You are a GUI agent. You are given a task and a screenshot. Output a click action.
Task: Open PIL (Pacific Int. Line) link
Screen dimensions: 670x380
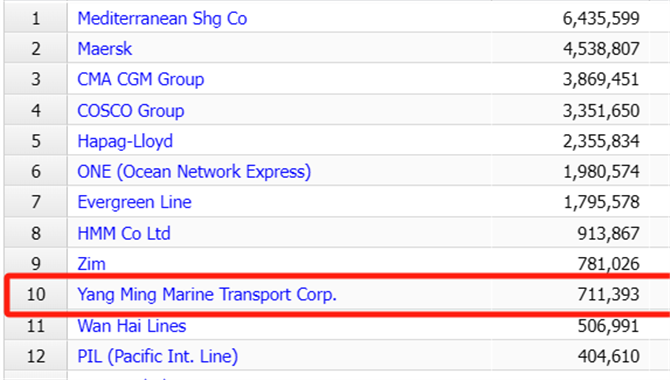[x=158, y=356]
